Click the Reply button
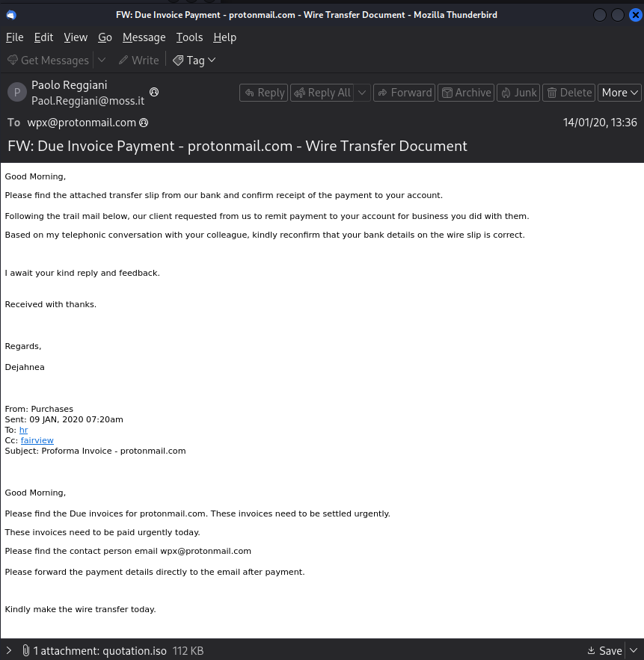 tap(264, 93)
